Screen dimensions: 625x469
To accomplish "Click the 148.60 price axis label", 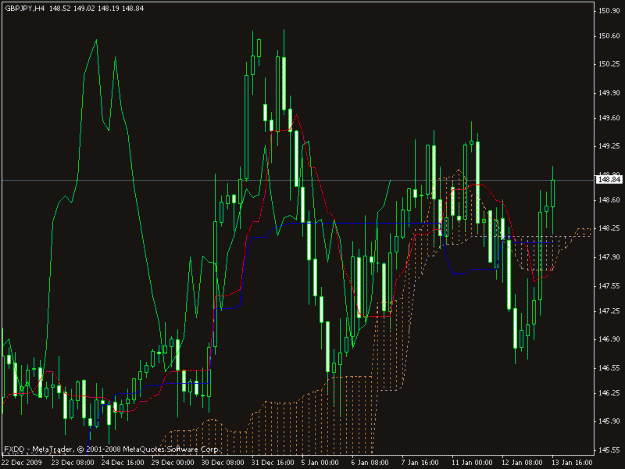I will (x=609, y=200).
